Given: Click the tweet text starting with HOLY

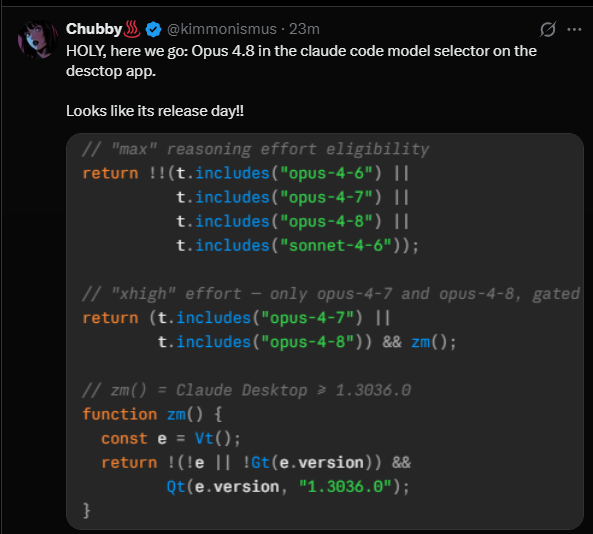Looking at the screenshot, I should tap(301, 61).
